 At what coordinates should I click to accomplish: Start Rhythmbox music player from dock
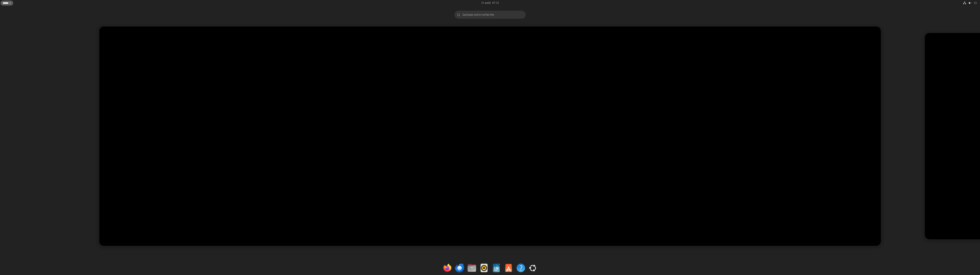(484, 268)
